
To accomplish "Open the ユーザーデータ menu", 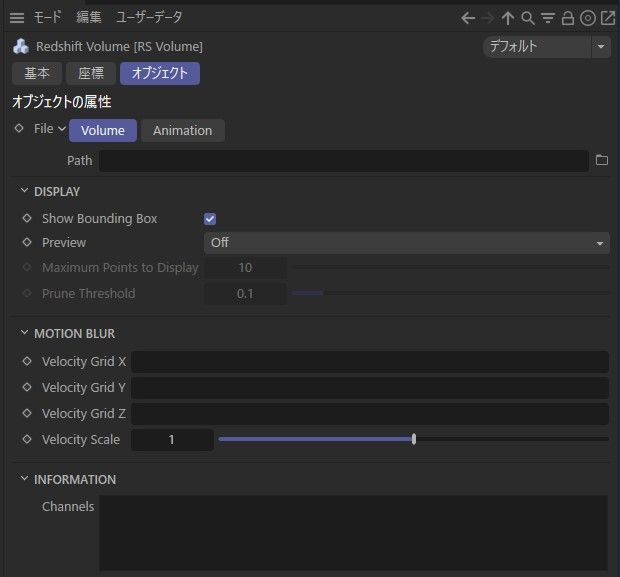I will [x=149, y=17].
